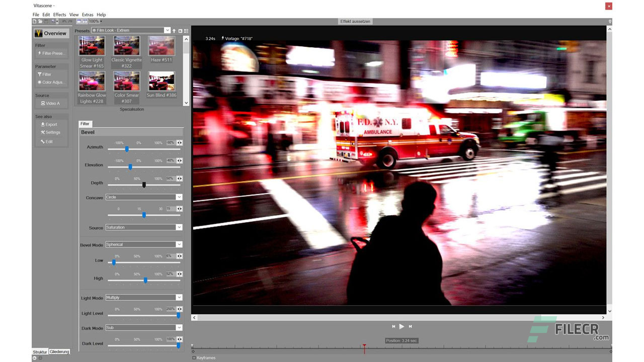
Task: Select the Struktur tab
Action: 40,352
